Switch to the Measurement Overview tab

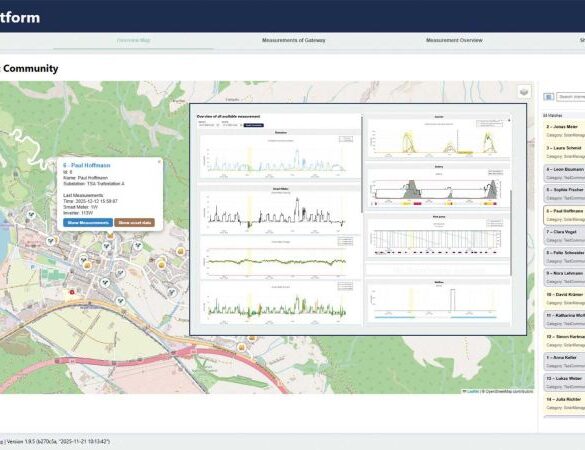(x=454, y=40)
